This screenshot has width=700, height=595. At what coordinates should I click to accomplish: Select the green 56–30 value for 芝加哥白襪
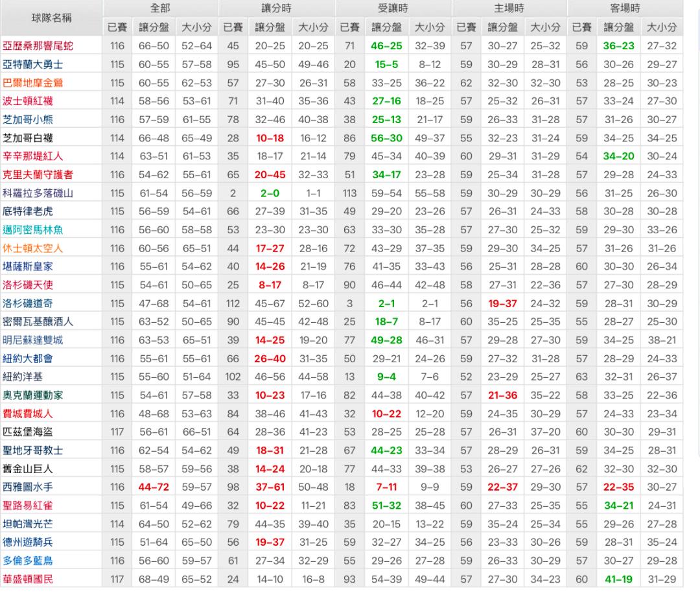(x=386, y=138)
